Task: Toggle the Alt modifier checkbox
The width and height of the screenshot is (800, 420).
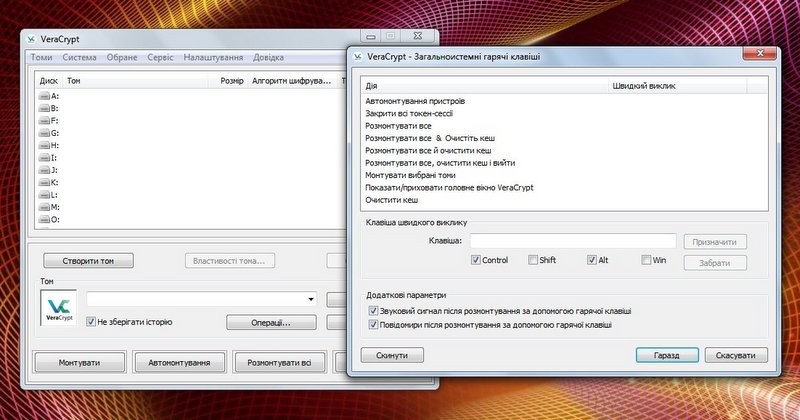Action: coord(591,260)
